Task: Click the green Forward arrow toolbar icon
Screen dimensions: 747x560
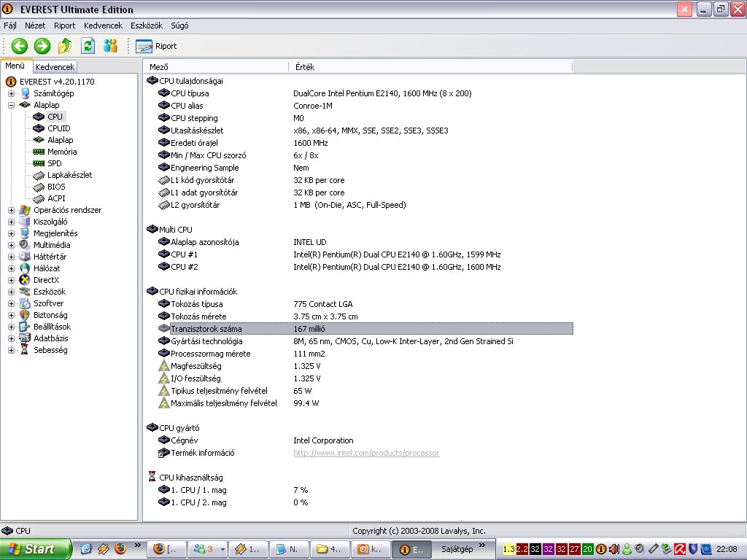Action: [42, 46]
